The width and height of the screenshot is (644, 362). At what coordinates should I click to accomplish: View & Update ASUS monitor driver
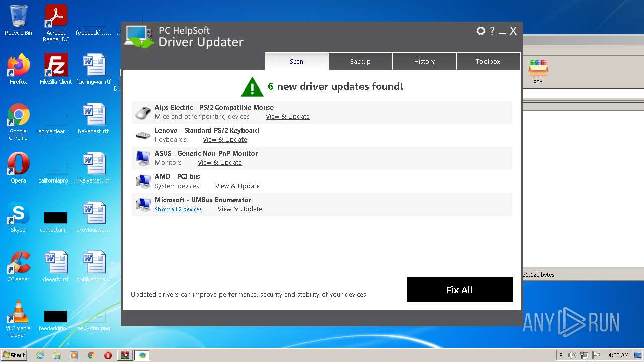[220, 163]
